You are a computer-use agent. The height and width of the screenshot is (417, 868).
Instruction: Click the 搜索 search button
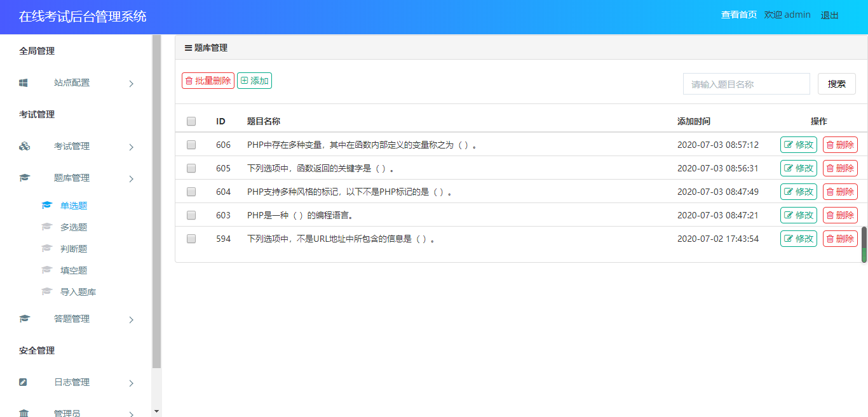click(x=837, y=84)
